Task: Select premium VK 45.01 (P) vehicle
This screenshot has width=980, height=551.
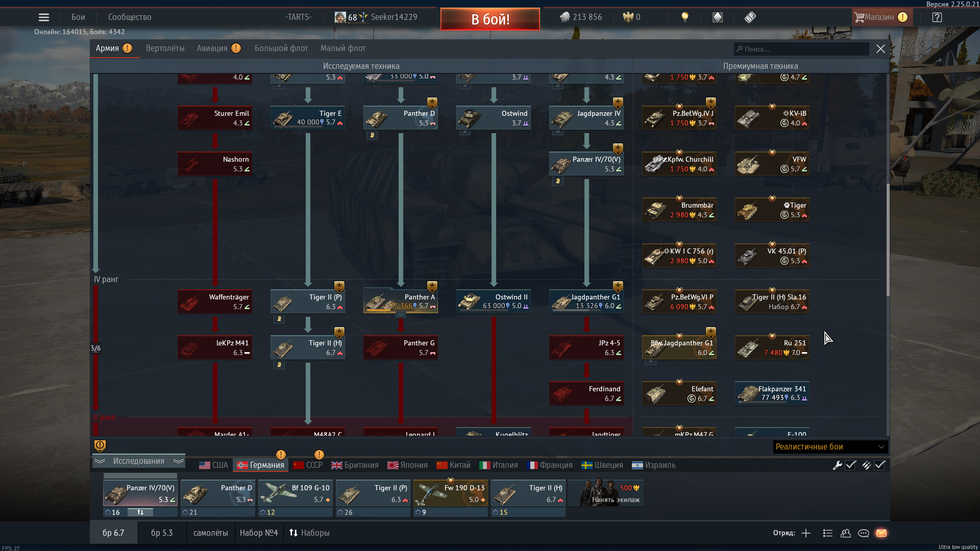Action: pos(772,256)
